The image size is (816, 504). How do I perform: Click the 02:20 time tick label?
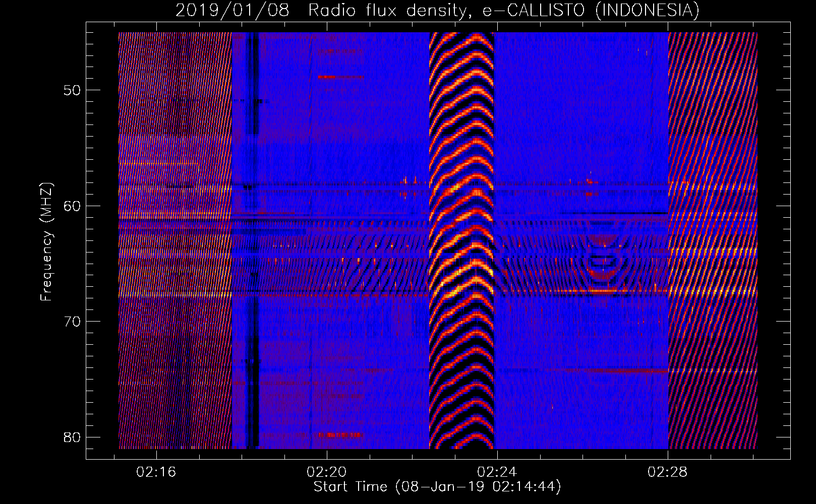pyautogui.click(x=327, y=472)
